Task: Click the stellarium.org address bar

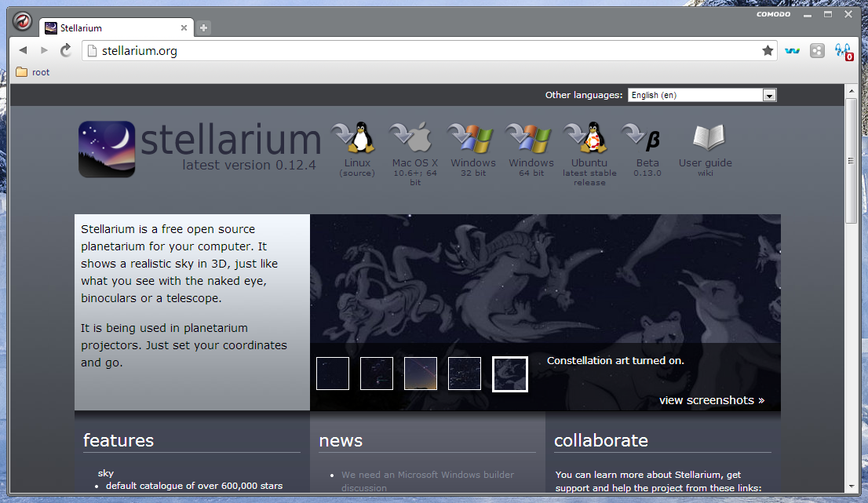Action: tap(429, 51)
